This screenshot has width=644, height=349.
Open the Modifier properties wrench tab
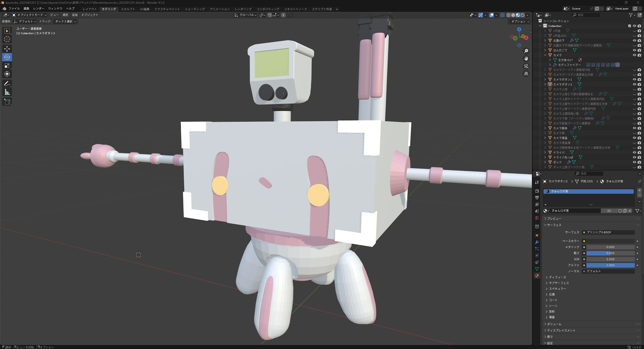click(537, 242)
